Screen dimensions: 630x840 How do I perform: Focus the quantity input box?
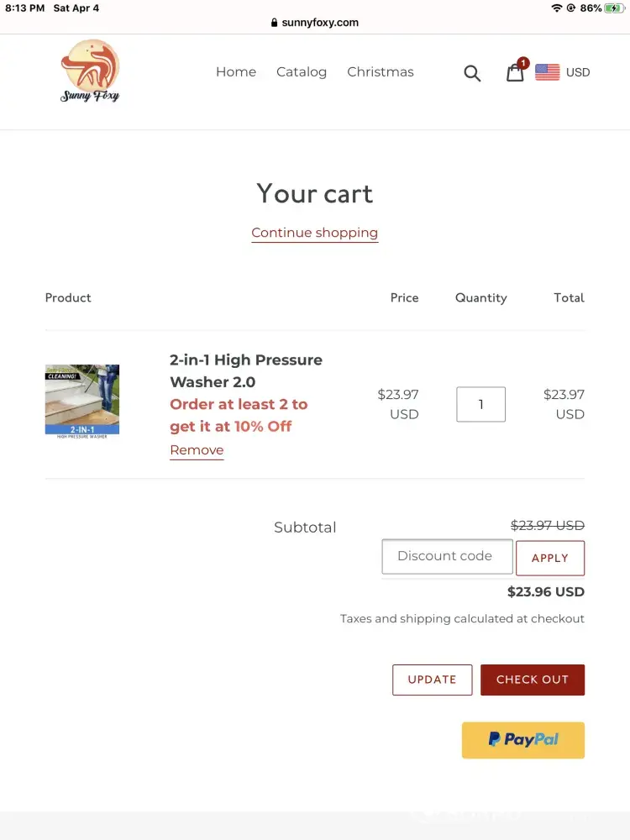[480, 404]
